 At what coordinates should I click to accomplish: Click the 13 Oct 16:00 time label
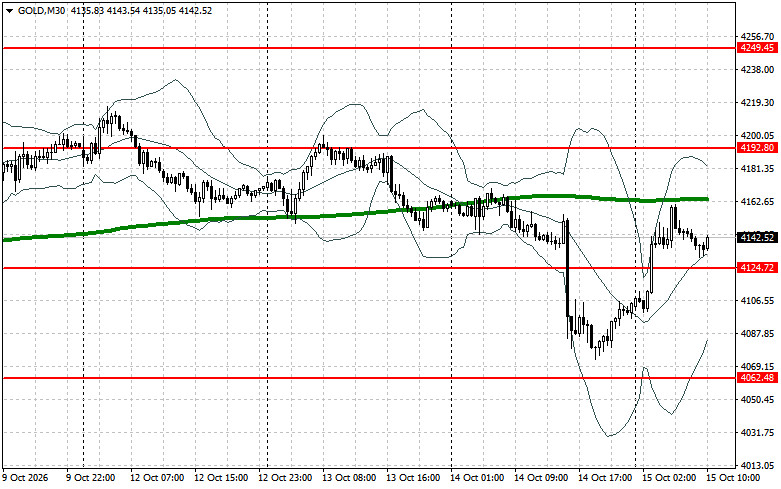click(x=413, y=478)
